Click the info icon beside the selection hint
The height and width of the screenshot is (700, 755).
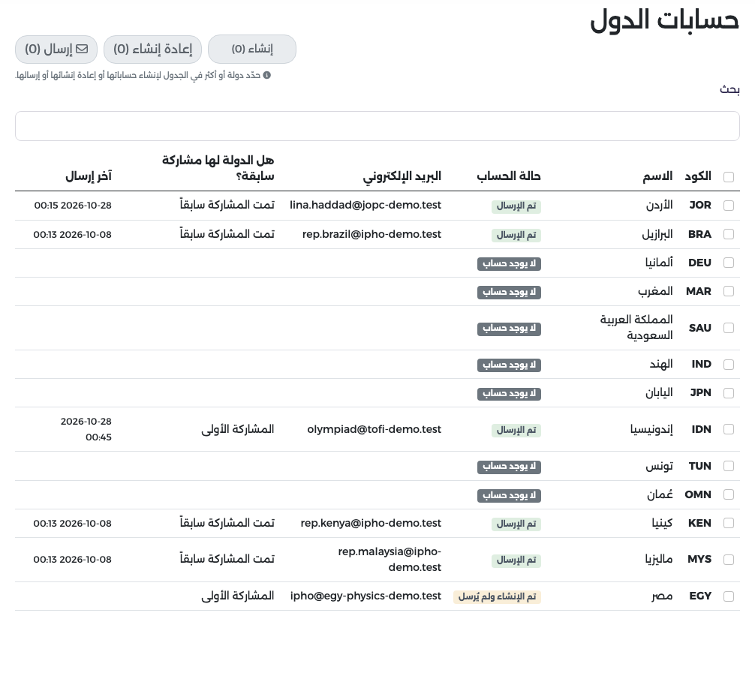click(x=266, y=75)
